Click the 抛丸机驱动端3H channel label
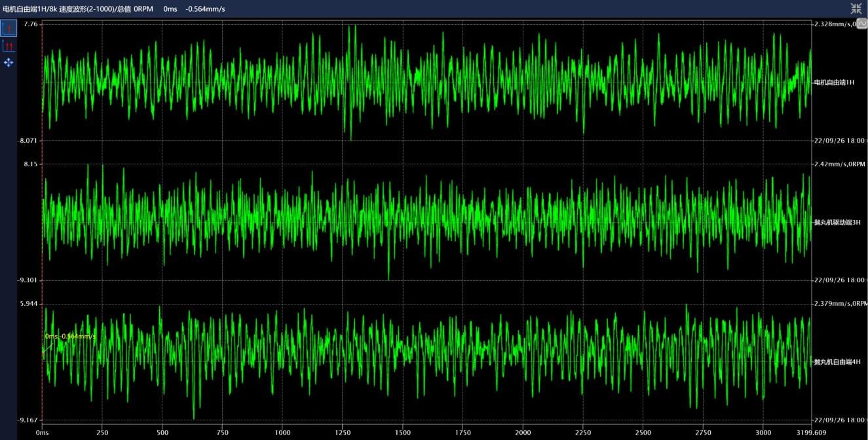The image size is (868, 440). pyautogui.click(x=837, y=223)
